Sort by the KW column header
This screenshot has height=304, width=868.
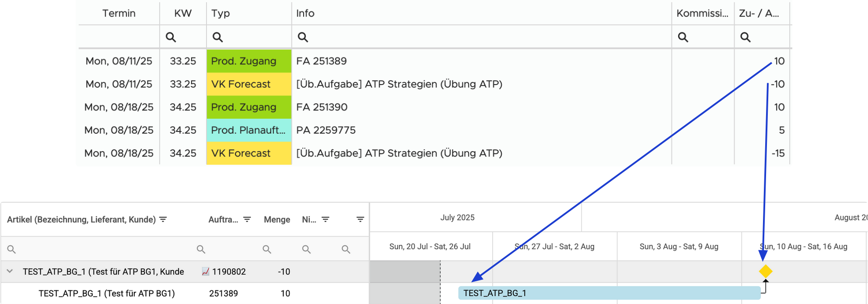[183, 13]
